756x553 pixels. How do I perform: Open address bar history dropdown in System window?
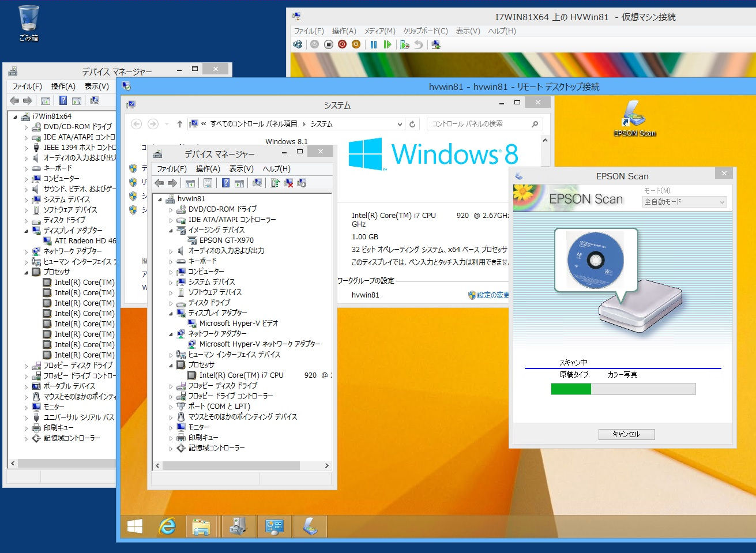pos(400,124)
